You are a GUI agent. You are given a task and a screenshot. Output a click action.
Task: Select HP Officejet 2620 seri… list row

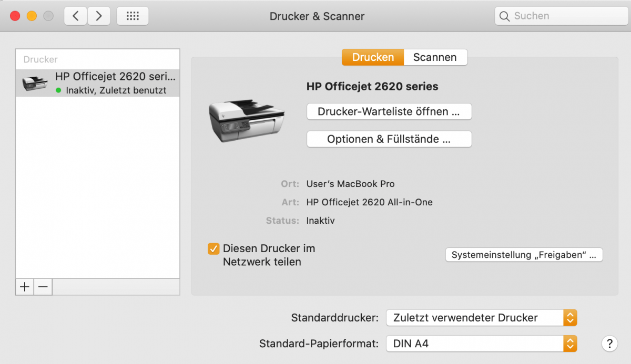pos(98,83)
